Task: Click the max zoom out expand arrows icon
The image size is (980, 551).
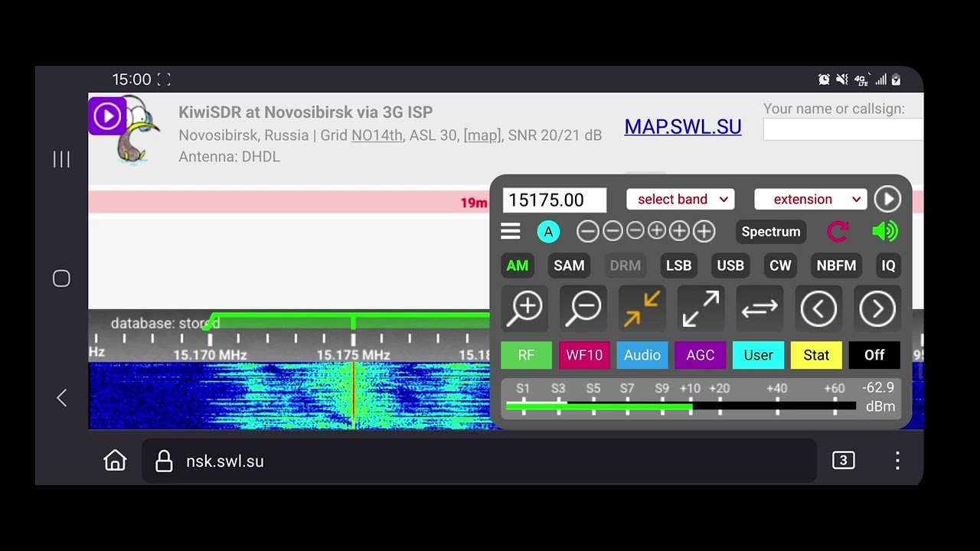Action: point(701,308)
